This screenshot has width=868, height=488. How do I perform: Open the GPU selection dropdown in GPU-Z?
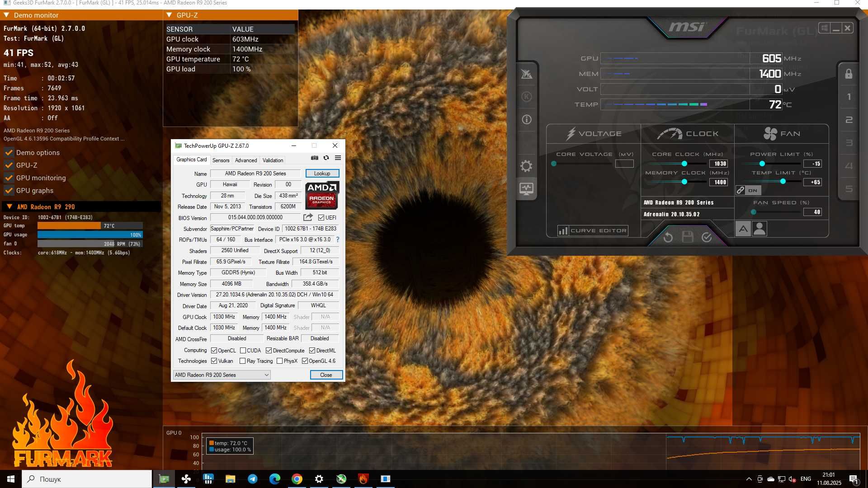[x=222, y=375]
